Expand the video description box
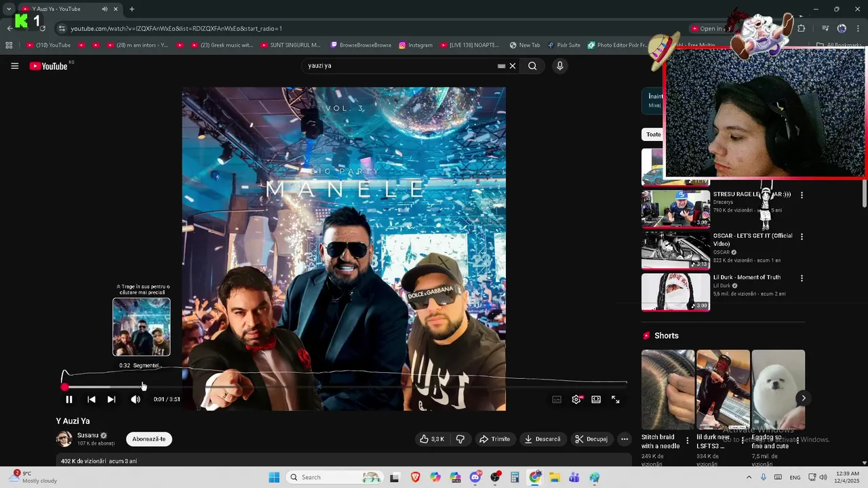868x488 pixels. pyautogui.click(x=344, y=461)
